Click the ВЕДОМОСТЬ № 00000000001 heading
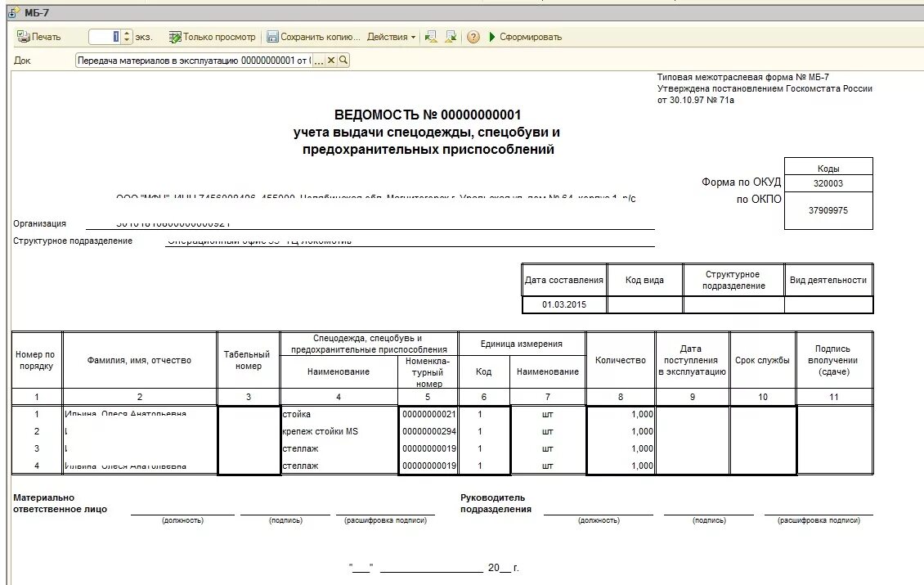Screen dimensions: 924x585 pos(428,115)
